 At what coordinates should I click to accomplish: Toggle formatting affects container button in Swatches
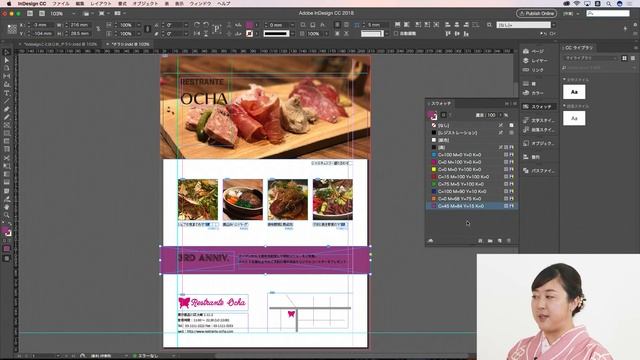444,115
